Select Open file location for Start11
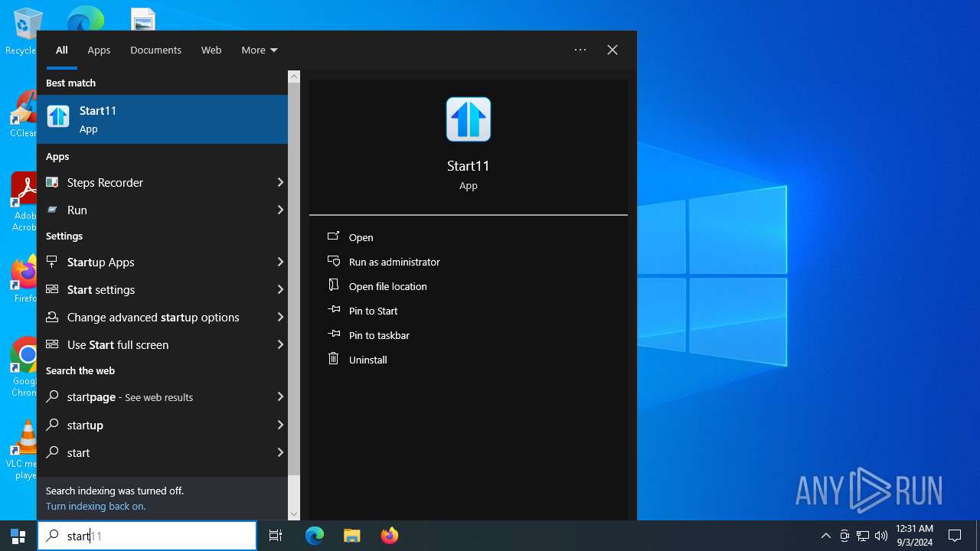The height and width of the screenshot is (551, 980). click(x=388, y=286)
